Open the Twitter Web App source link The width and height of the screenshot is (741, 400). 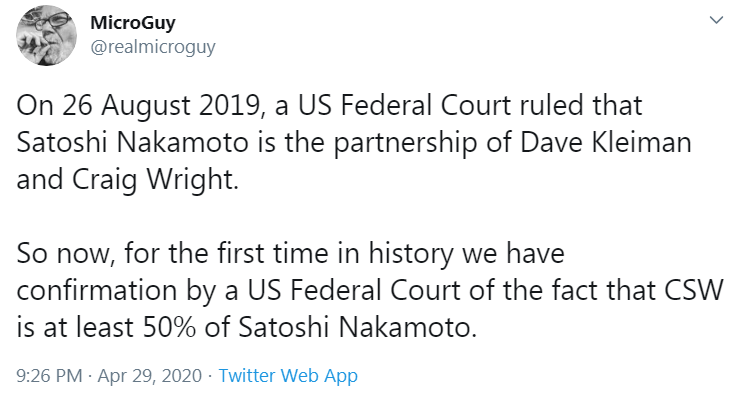288,375
